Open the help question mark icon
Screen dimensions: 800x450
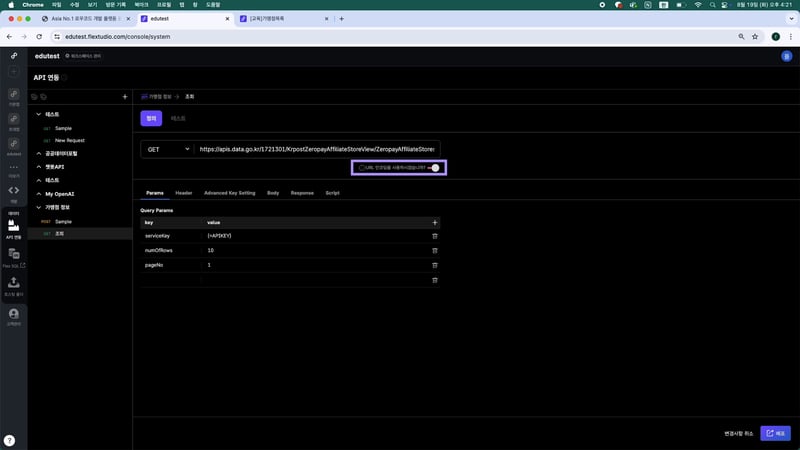pos(9,440)
